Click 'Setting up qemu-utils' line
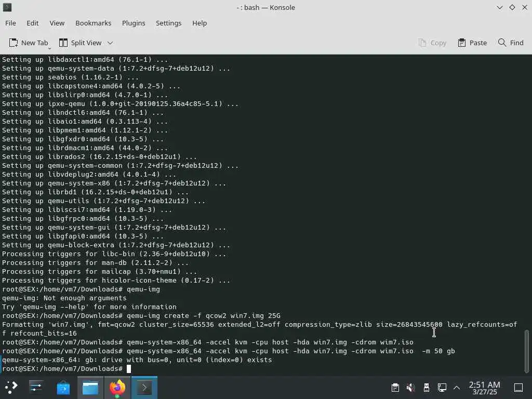The height and width of the screenshot is (399, 532). pyautogui.click(x=103, y=201)
